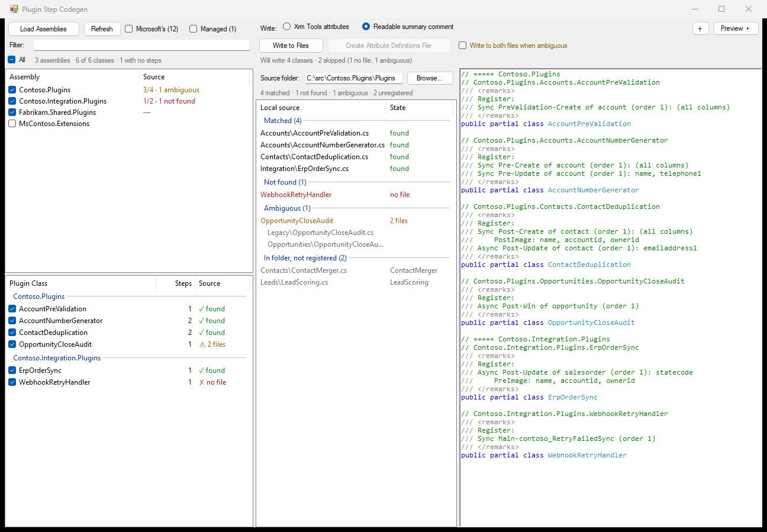767x532 pixels.
Task: Collapse the Contoso.Plugins class group
Action: tap(39, 296)
